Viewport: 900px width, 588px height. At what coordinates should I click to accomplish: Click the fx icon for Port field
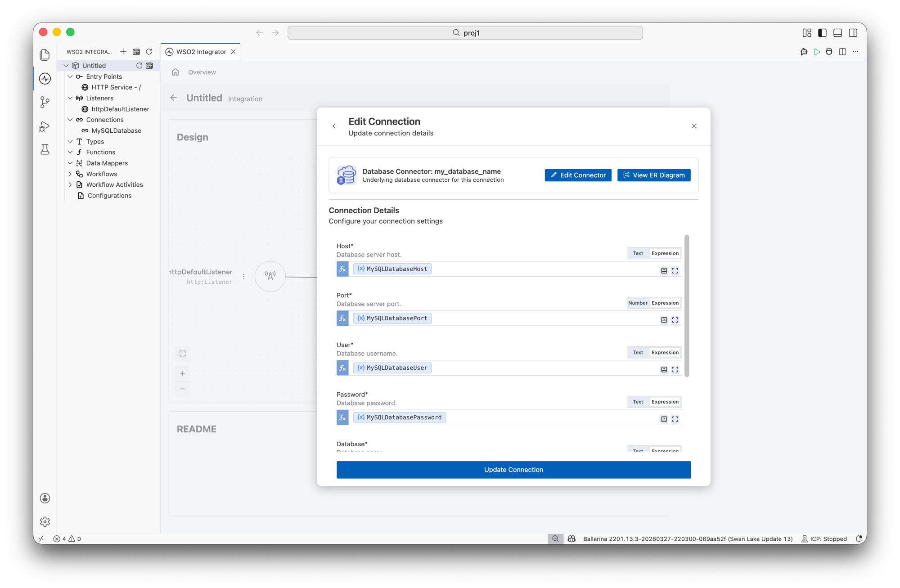pos(342,319)
